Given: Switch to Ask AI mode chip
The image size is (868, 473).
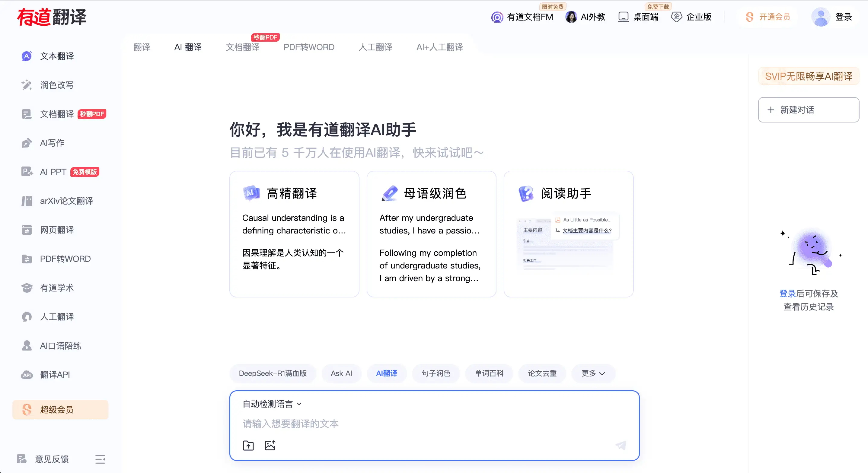Looking at the screenshot, I should [341, 373].
